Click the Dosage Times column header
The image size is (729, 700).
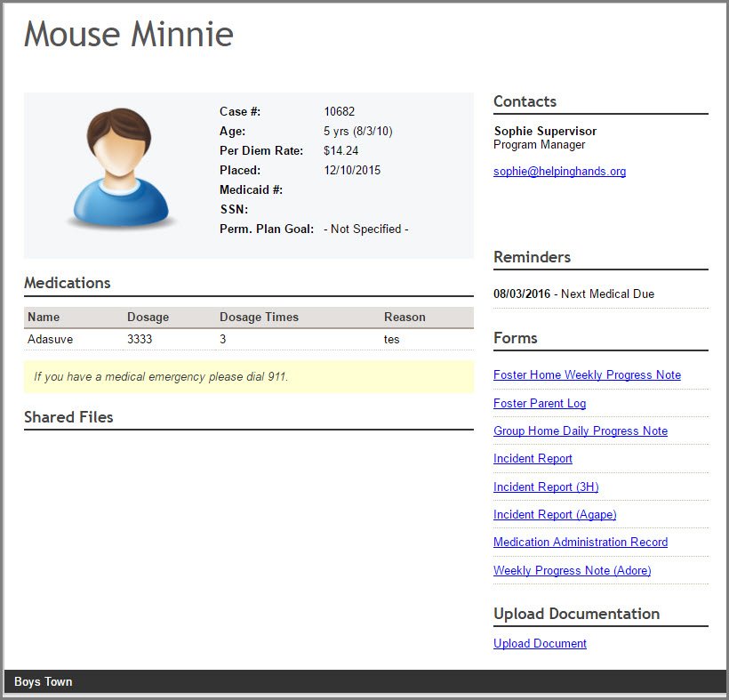click(x=259, y=318)
